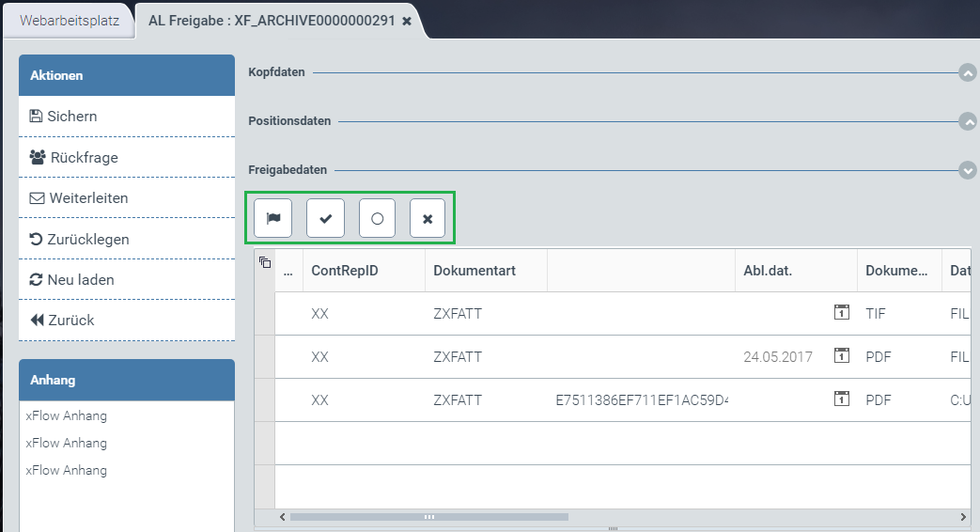Collapse the Positionsdaten section
980x532 pixels.
[x=967, y=121]
